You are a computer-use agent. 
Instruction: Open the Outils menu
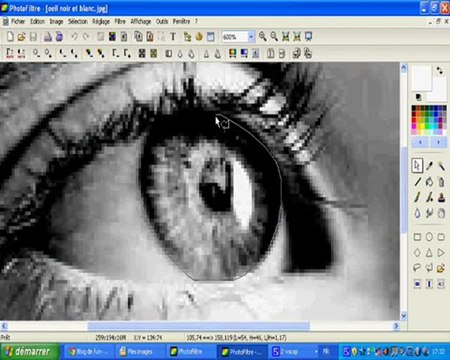tap(162, 21)
